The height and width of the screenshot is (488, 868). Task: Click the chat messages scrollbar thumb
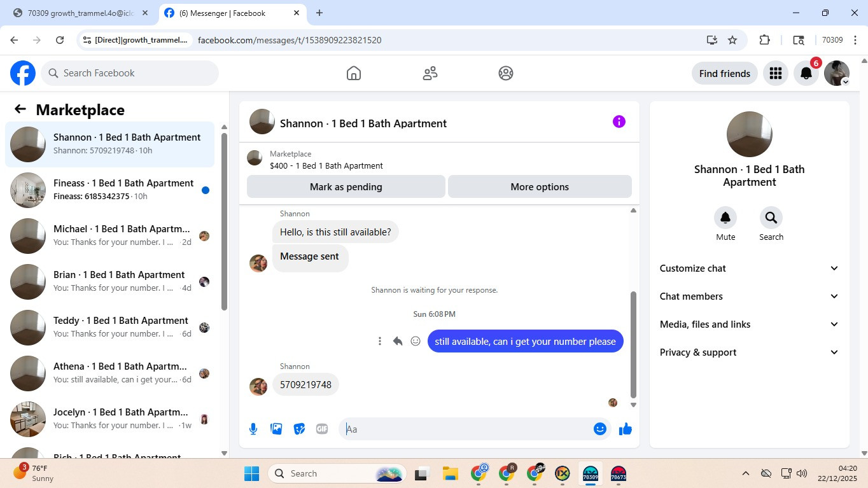(633, 345)
